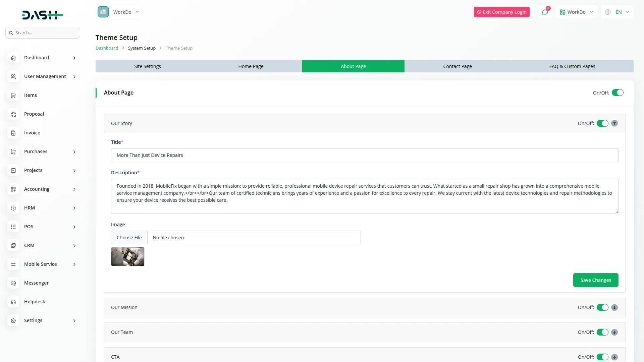Click the chat notification icon in header
Image resolution: width=644 pixels, height=362 pixels.
[545, 12]
